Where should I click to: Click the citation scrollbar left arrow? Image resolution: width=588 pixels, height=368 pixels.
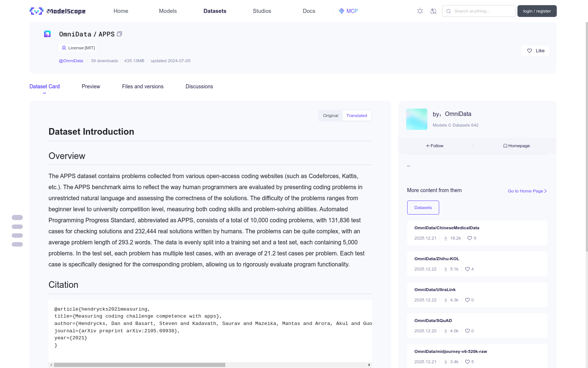tap(51, 365)
